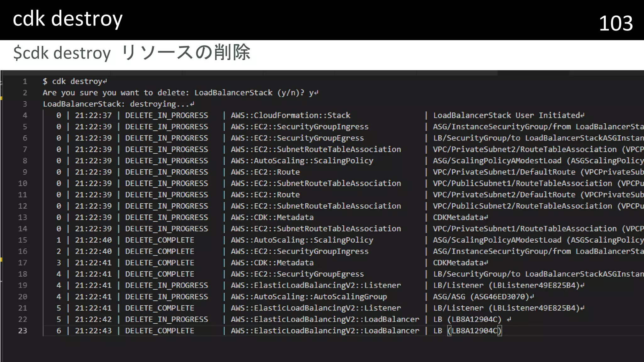Click 'LB/Listener (LBListener49E825B4)' on line 21
Screen dimensions: 644x362
[x=506, y=308]
